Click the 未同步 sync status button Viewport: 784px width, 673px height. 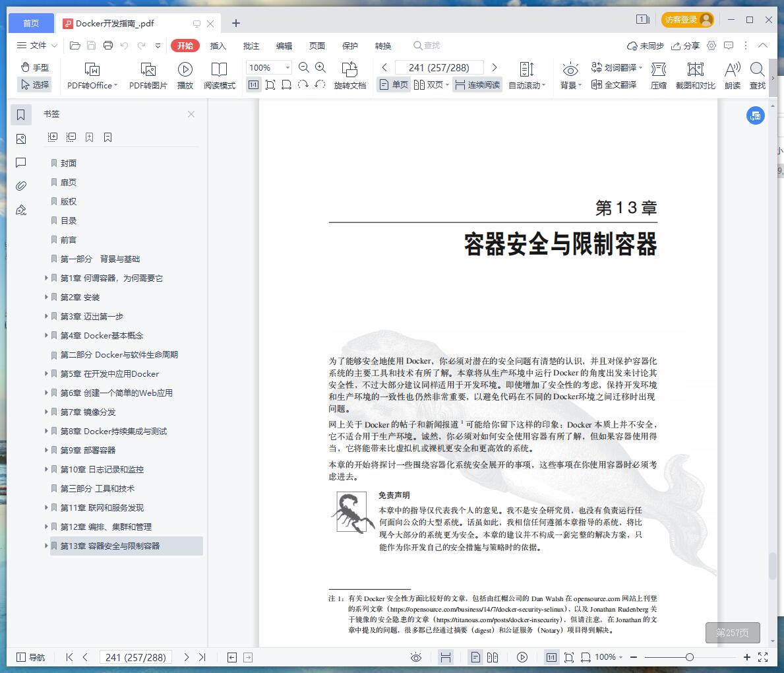(x=646, y=46)
